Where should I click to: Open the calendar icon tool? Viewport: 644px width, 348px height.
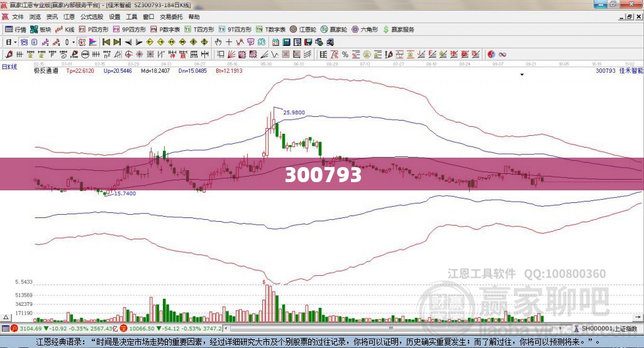275,42
